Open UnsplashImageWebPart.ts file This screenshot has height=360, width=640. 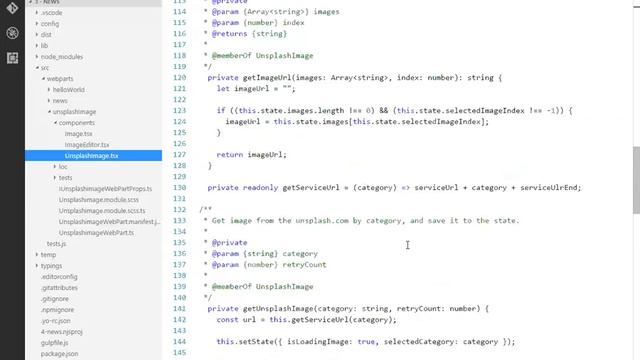(96, 233)
